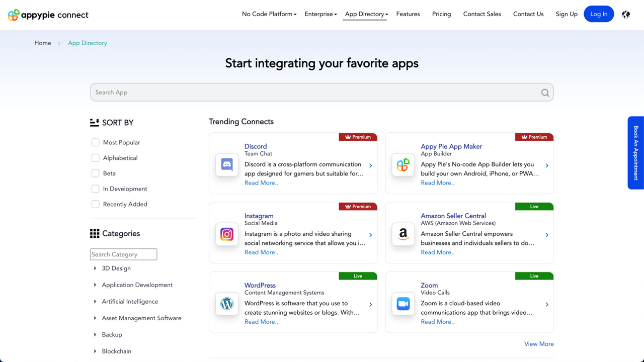Open Contact Us in navigation
This screenshot has height=362, width=644.
point(528,14)
